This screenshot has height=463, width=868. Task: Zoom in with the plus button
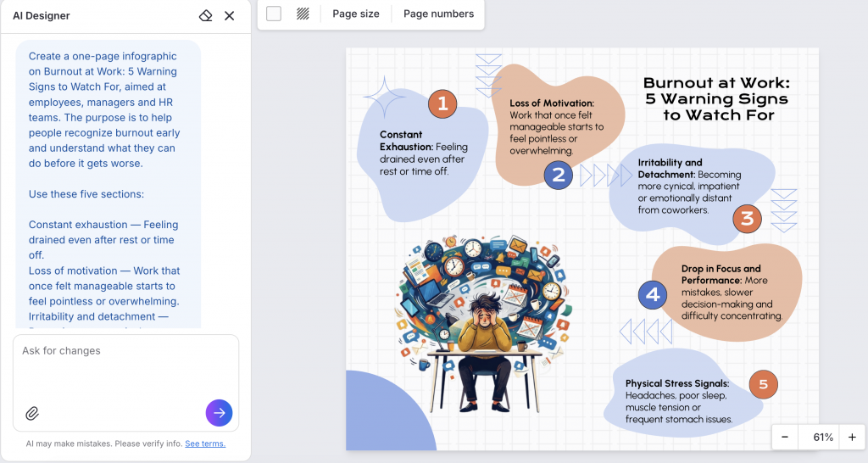pos(852,437)
